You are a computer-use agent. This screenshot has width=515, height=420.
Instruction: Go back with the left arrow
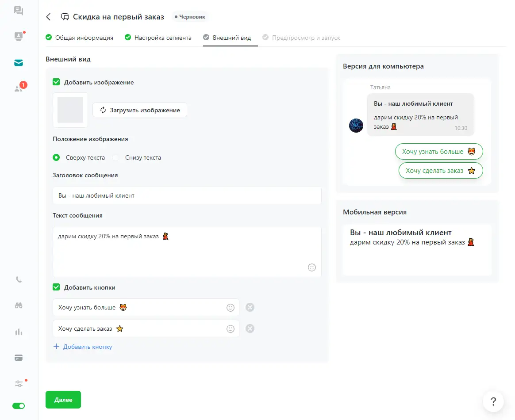(49, 17)
